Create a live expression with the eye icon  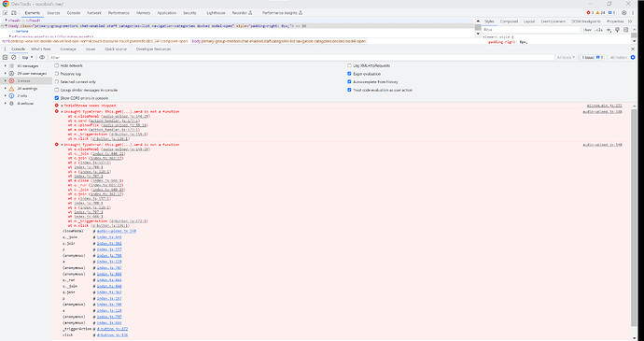pos(42,58)
